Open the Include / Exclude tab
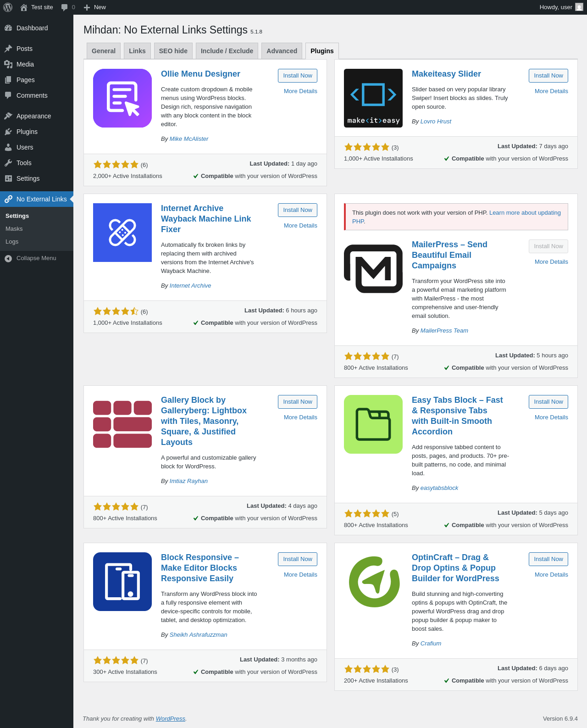 click(227, 51)
